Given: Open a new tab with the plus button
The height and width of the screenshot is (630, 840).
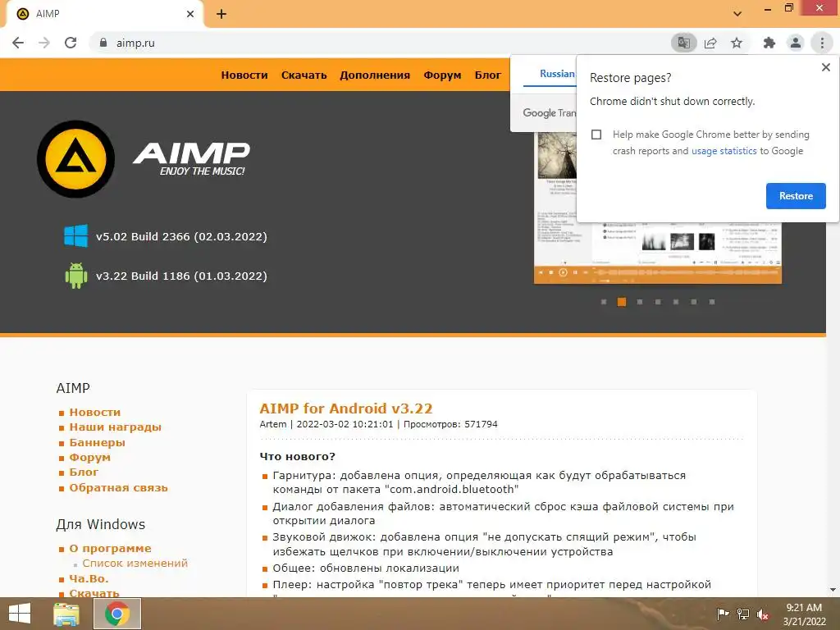Looking at the screenshot, I should pyautogui.click(x=221, y=14).
